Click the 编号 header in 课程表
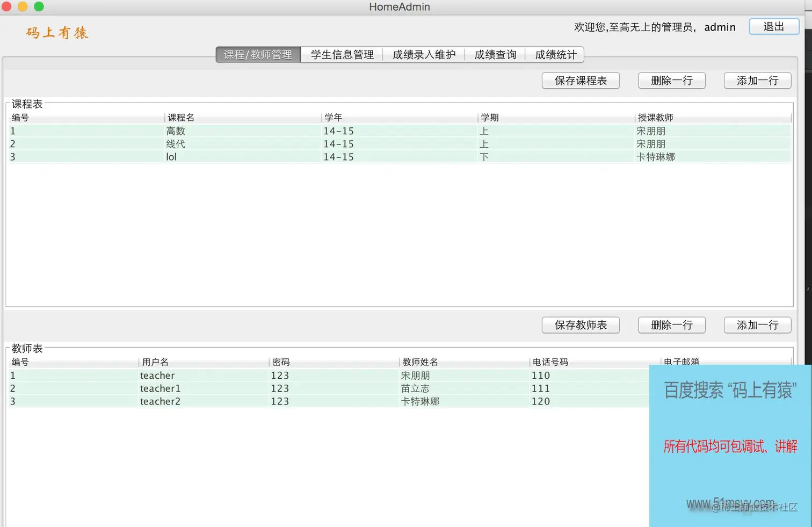The width and height of the screenshot is (812, 527). [x=86, y=118]
